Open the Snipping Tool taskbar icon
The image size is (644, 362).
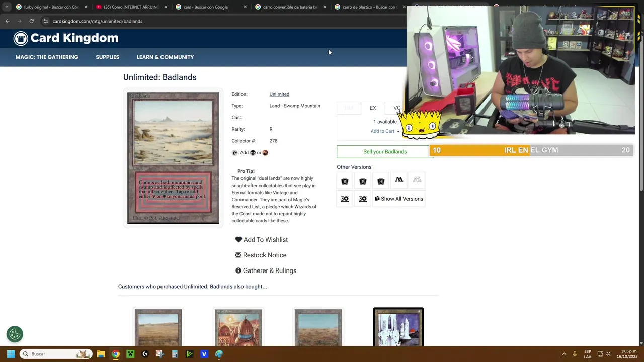click(x=160, y=354)
